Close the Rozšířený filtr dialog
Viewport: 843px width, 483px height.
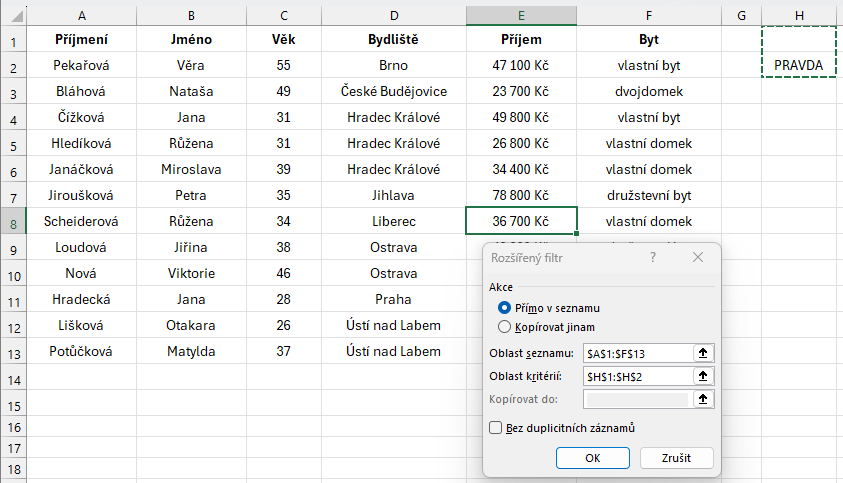click(698, 258)
